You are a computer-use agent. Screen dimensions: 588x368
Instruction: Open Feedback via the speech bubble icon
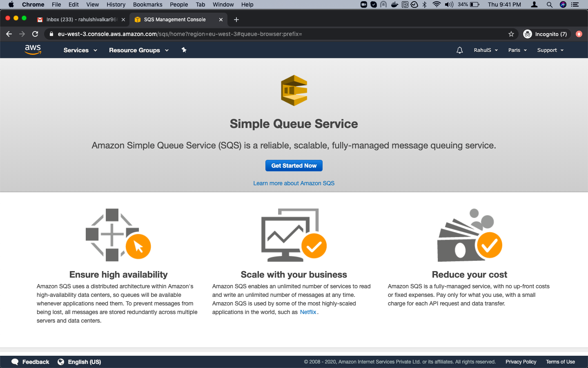tap(15, 362)
